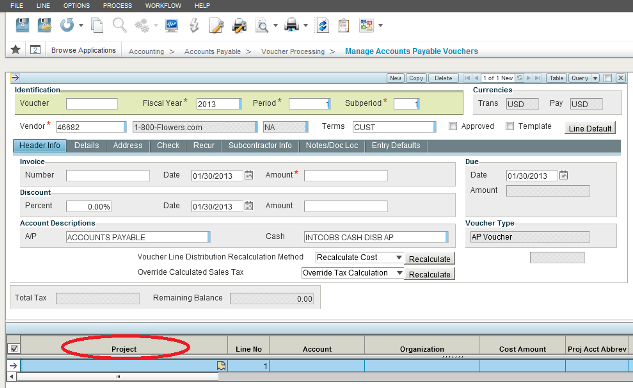Click Delete record button

[x=443, y=78]
